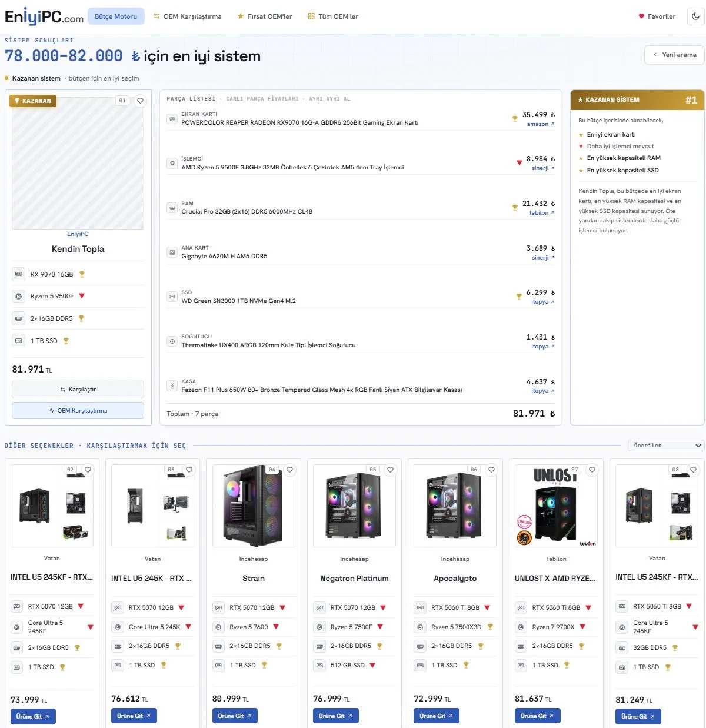This screenshot has width=706, height=728.
Task: Click trophy icon next to 1 TB SSD winner
Action: 66,341
